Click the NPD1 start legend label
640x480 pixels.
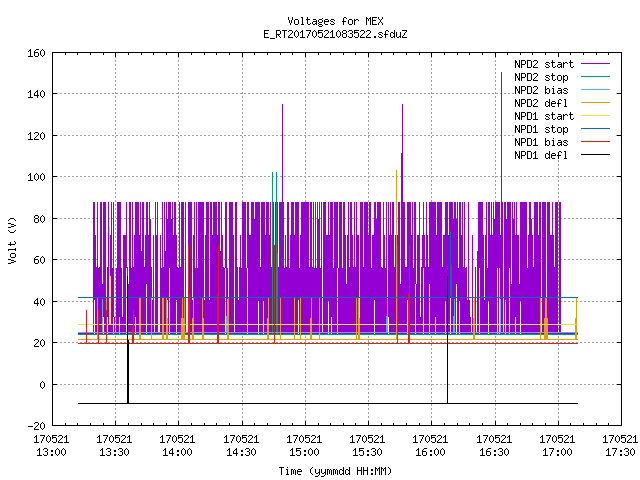(544, 116)
